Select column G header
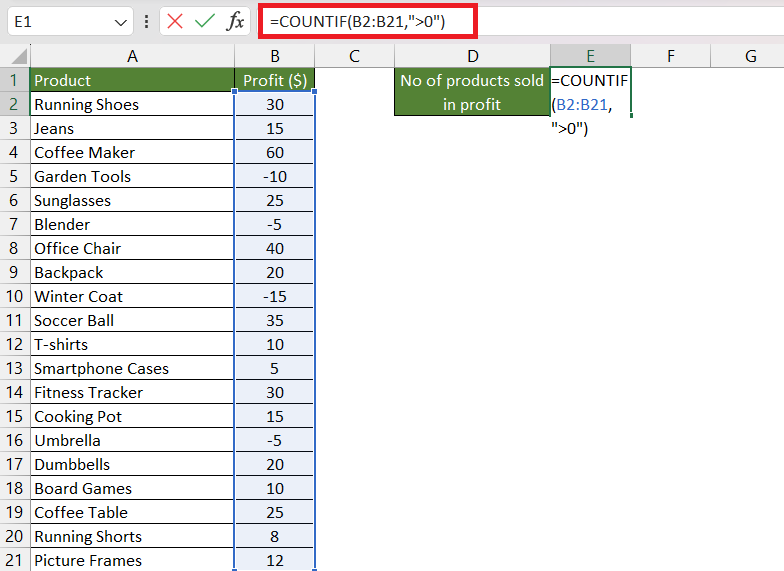 pyautogui.click(x=750, y=56)
